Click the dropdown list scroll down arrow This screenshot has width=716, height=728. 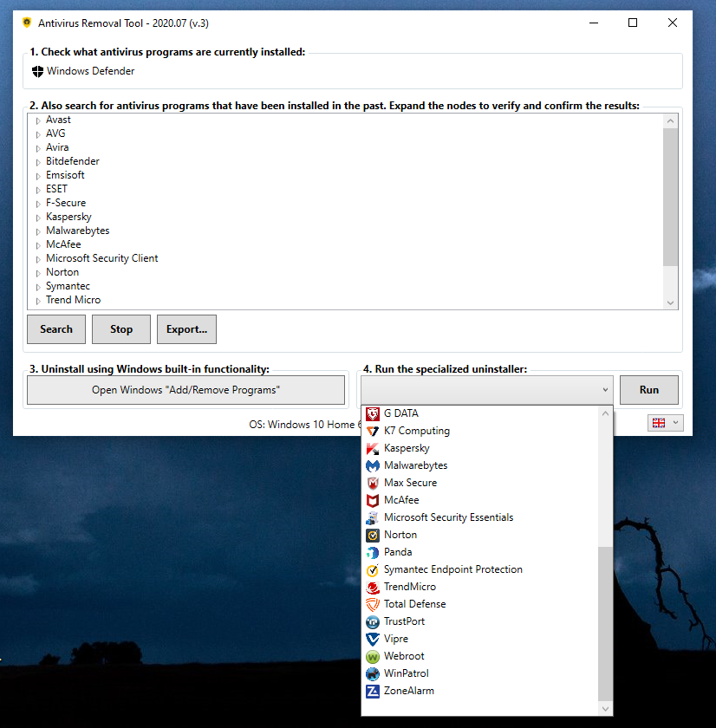pos(605,709)
